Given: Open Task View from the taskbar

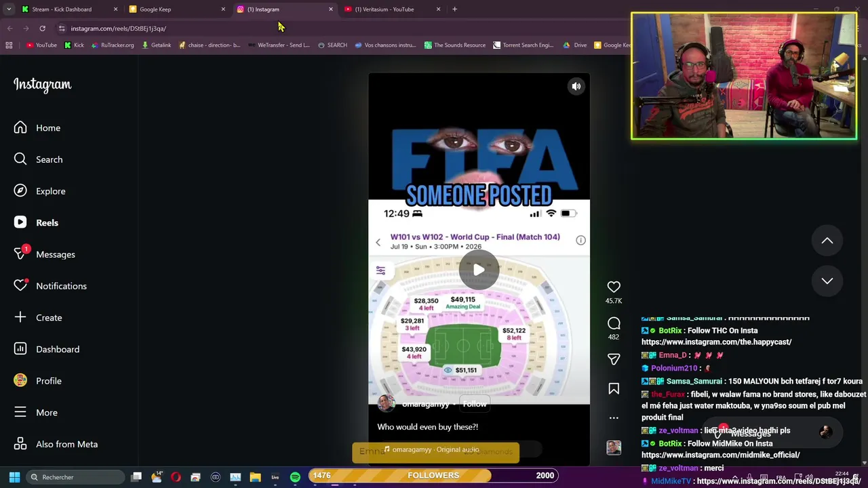Looking at the screenshot, I should (x=136, y=477).
